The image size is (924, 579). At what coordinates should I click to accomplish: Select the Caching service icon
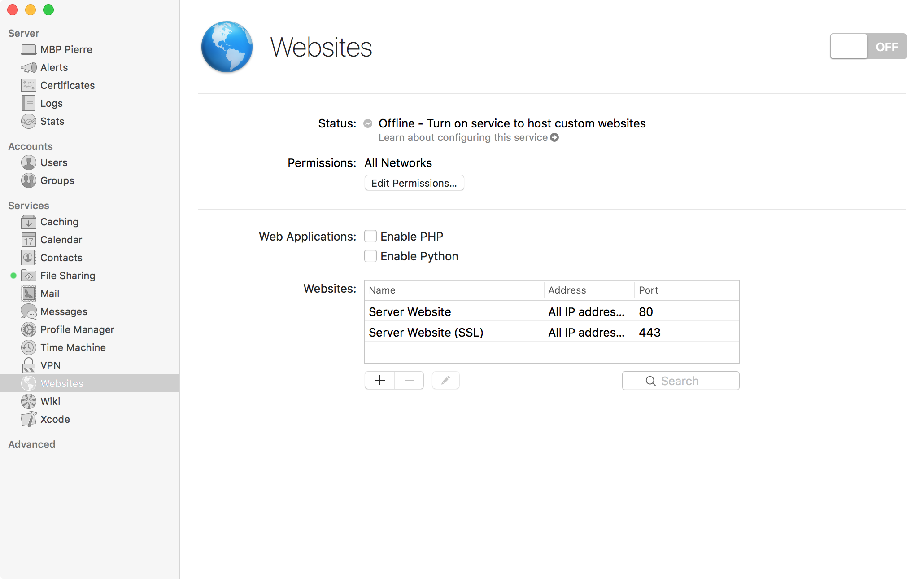[29, 222]
